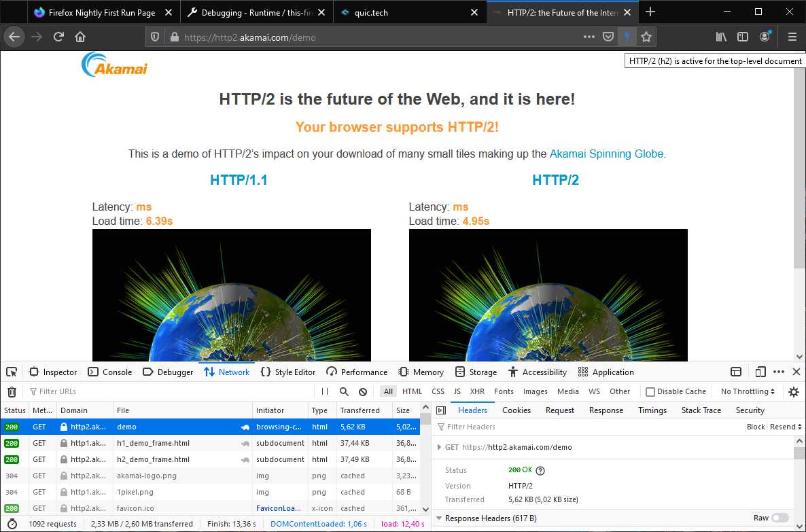Screen dimensions: 806x532
Task: Toggle Raw response headers switch
Action: pyautogui.click(x=779, y=518)
